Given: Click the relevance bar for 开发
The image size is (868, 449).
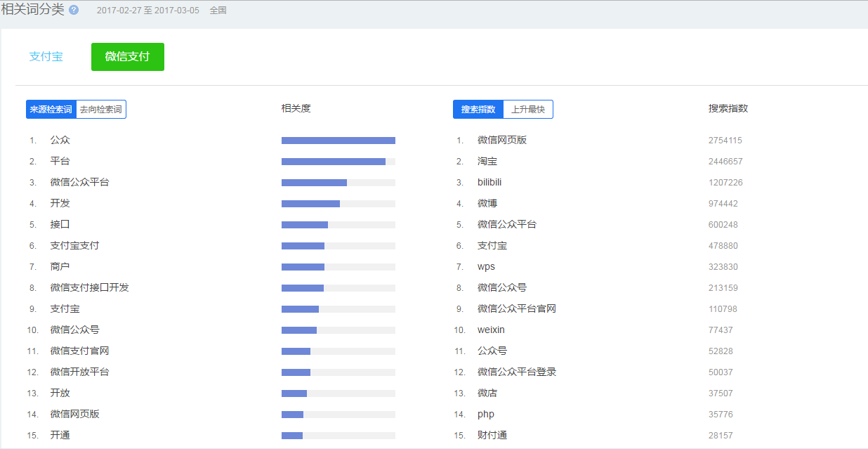Looking at the screenshot, I should click(338, 204).
